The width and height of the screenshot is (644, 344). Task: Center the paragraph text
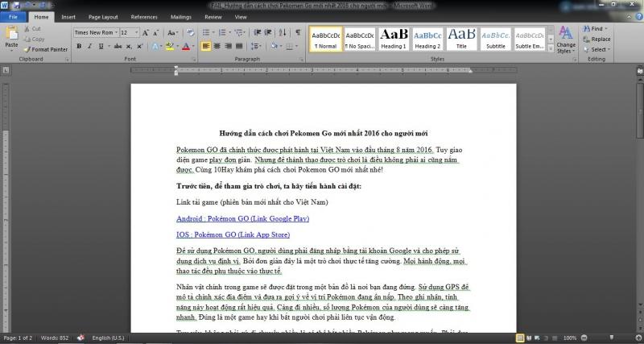tap(217, 46)
